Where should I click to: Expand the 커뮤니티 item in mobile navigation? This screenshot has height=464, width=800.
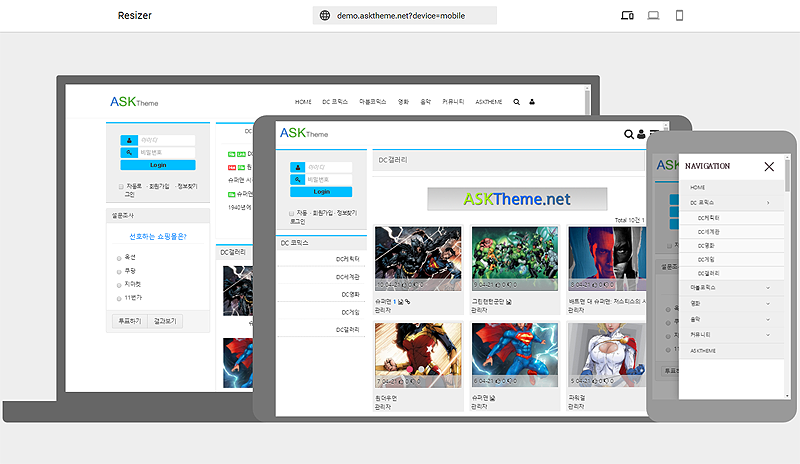pos(767,334)
